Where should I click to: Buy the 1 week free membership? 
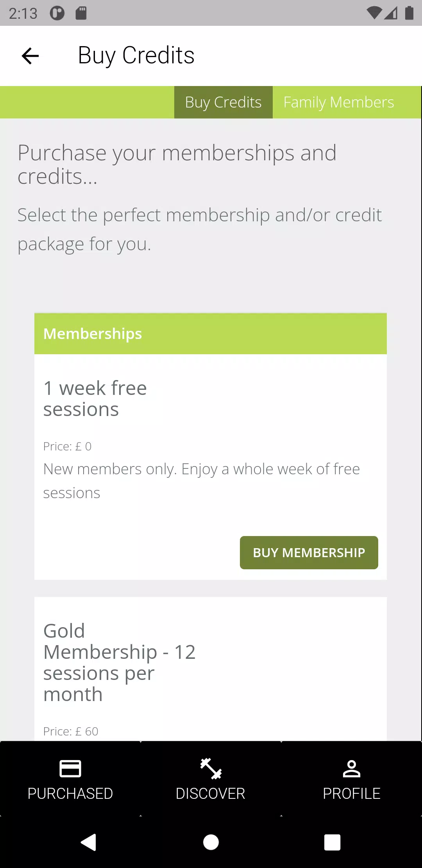pyautogui.click(x=309, y=552)
